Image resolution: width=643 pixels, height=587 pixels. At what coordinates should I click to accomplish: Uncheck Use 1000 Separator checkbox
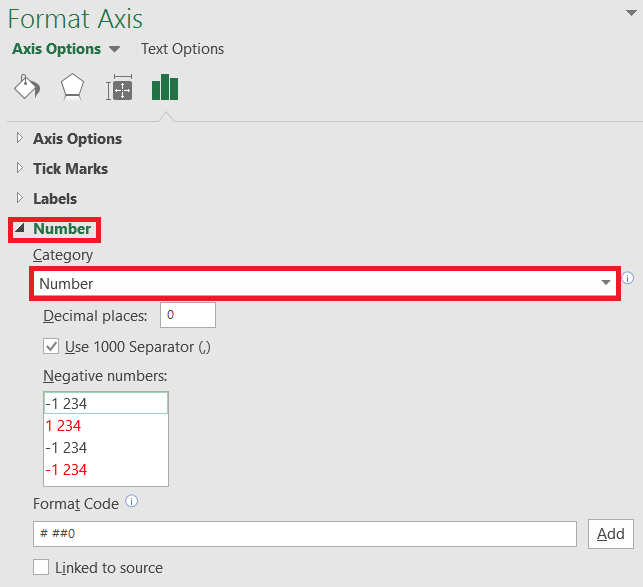click(x=51, y=347)
